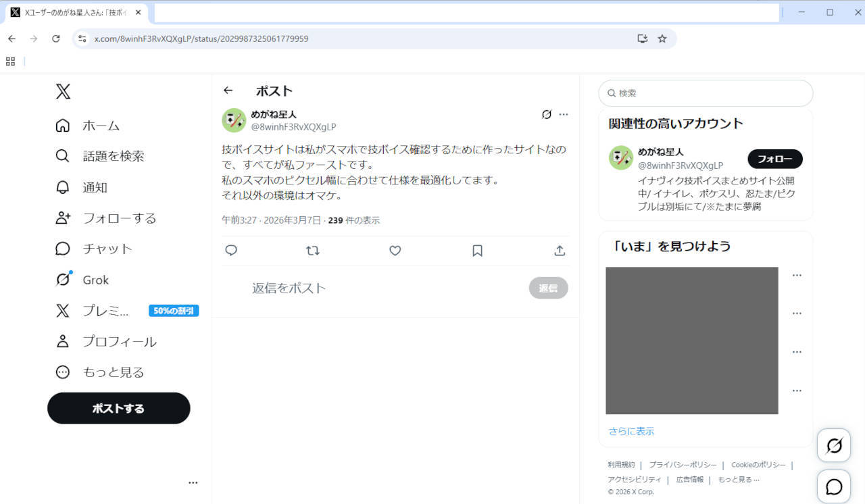Open third trend options dots
Image resolution: width=865 pixels, height=504 pixels.
(797, 352)
